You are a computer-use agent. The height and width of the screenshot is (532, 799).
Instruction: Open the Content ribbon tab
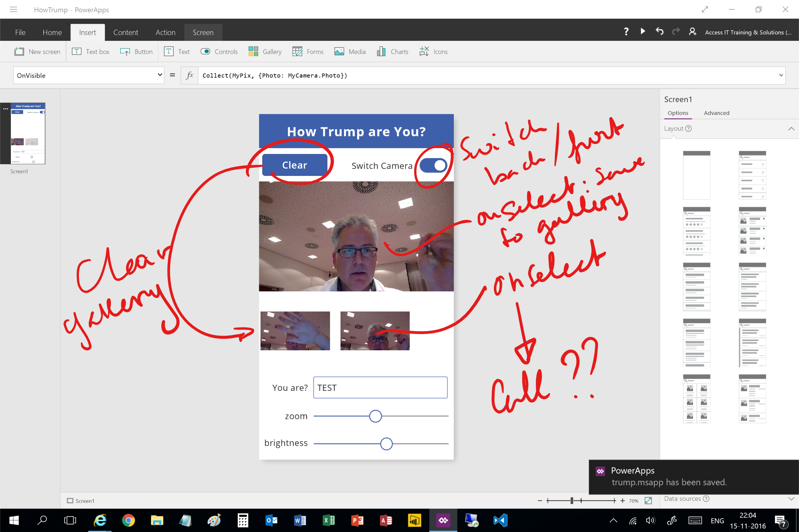click(x=126, y=32)
